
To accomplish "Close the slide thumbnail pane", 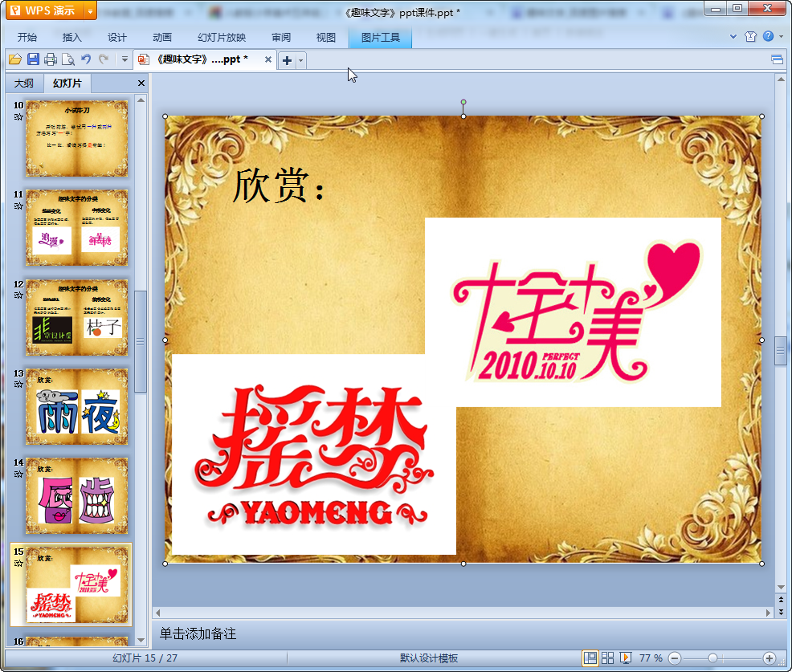I will point(141,83).
